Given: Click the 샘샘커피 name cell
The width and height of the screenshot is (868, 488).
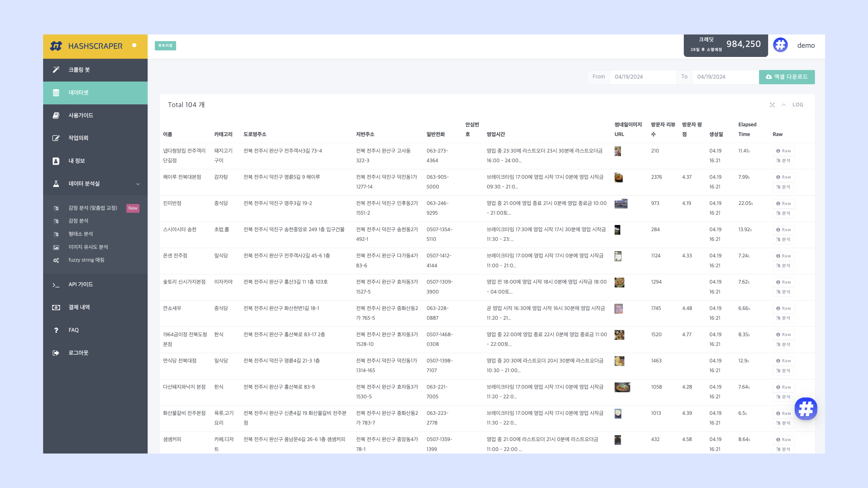Looking at the screenshot, I should (x=172, y=440).
